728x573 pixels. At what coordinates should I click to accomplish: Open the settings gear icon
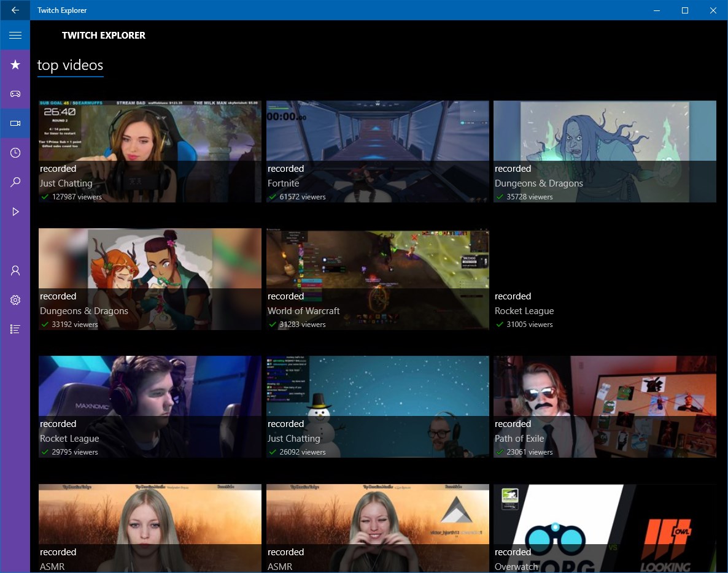point(15,300)
